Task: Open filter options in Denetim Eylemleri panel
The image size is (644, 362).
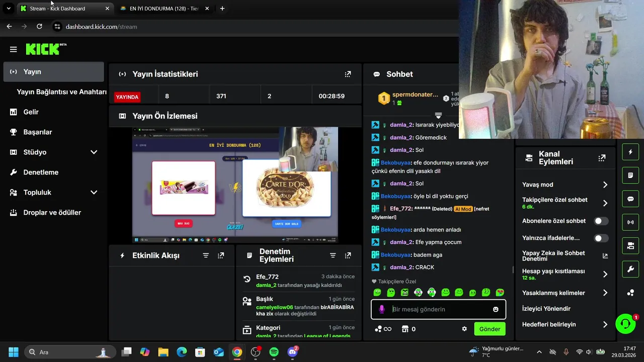Action: point(333,255)
